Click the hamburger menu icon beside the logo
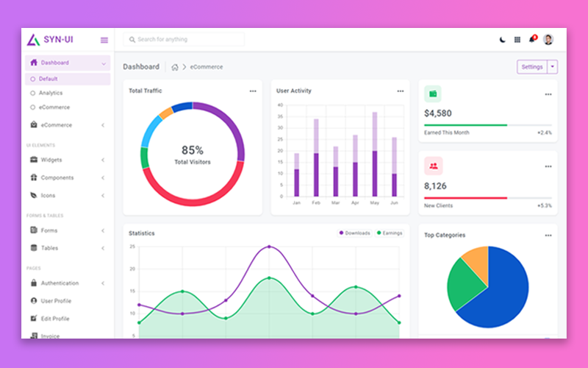This screenshot has height=368, width=588. click(x=104, y=40)
